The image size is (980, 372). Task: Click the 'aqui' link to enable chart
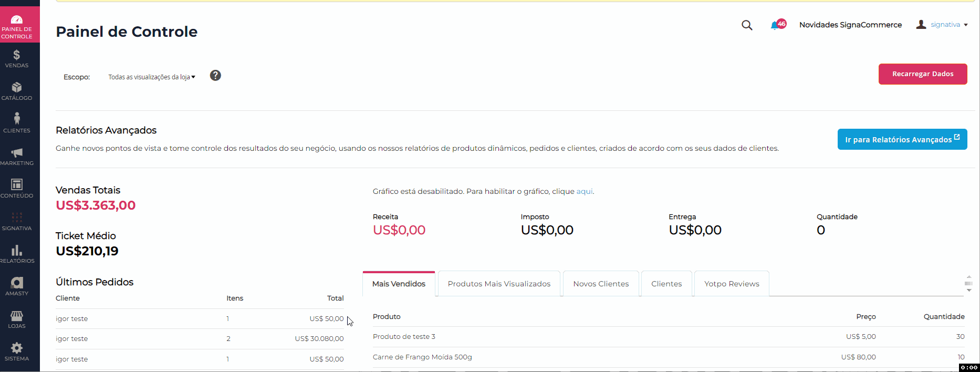click(x=585, y=192)
